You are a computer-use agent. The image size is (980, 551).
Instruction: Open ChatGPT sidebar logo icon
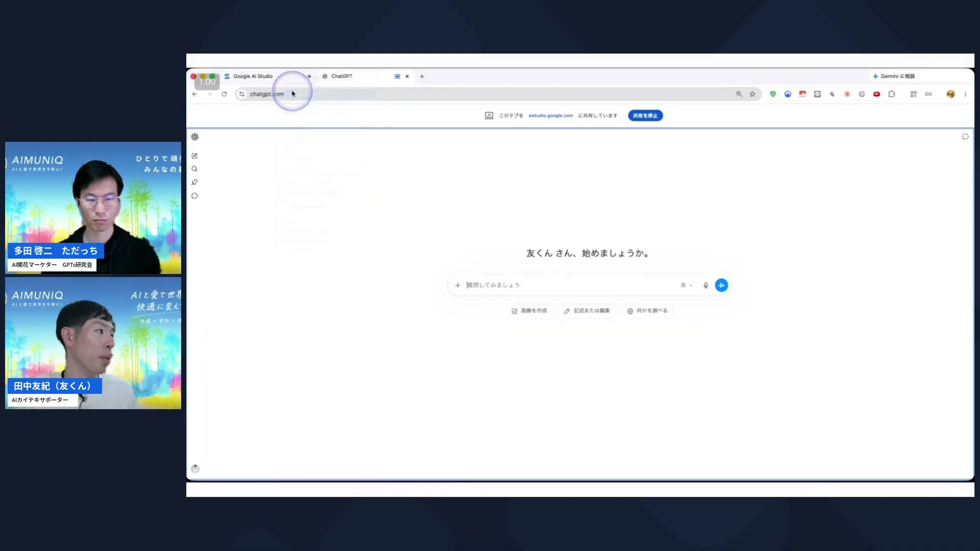tap(195, 137)
